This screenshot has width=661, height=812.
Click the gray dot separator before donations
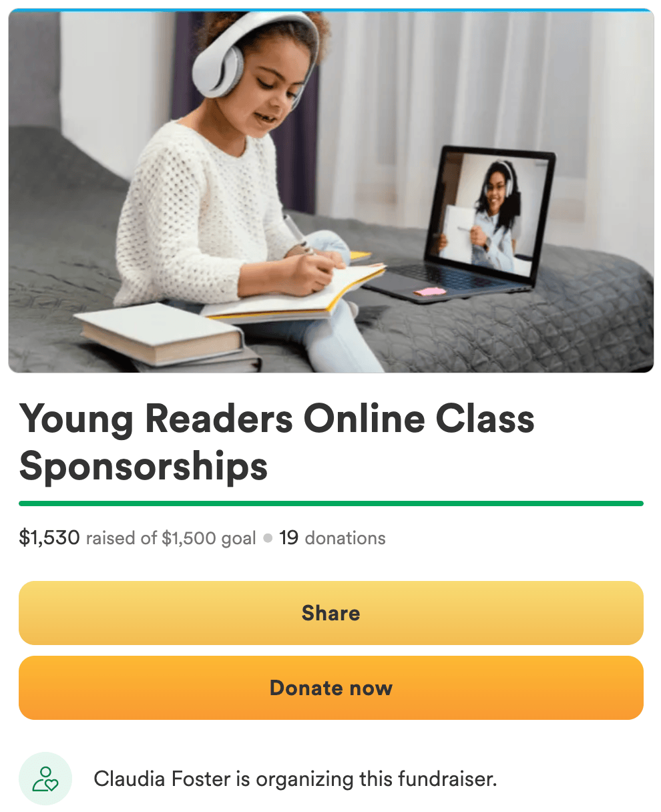[268, 538]
